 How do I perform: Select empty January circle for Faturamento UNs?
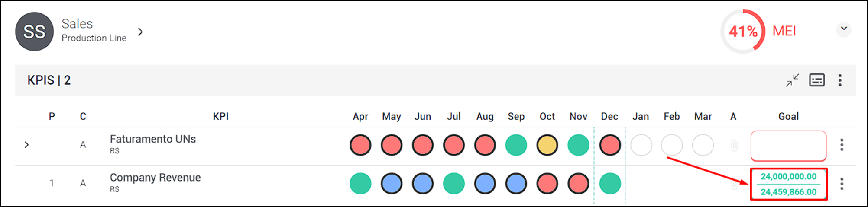pyautogui.click(x=641, y=145)
